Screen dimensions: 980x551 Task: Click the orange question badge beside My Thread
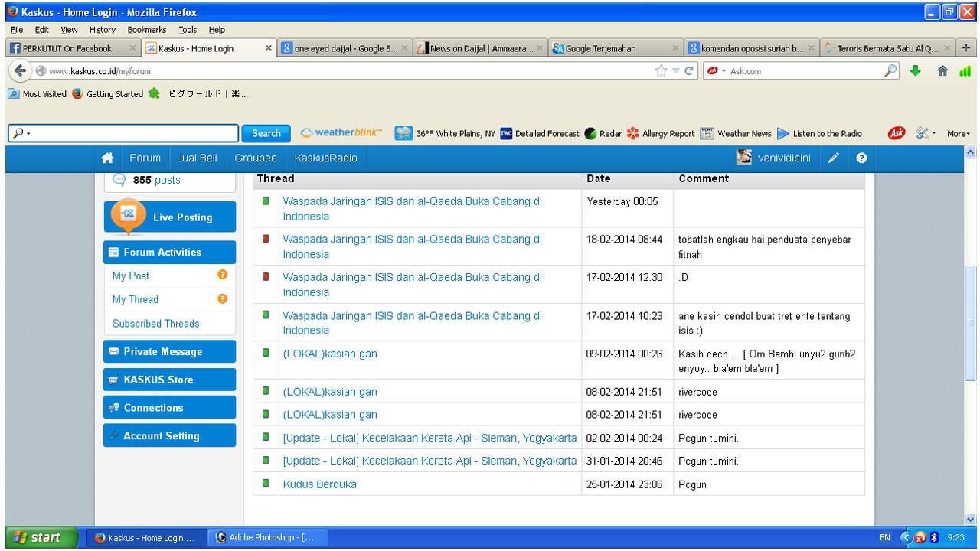(223, 298)
